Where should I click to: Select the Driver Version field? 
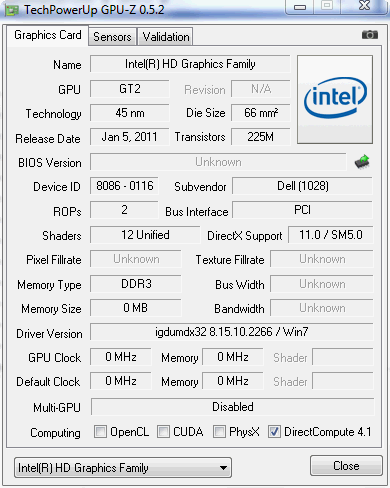click(232, 332)
